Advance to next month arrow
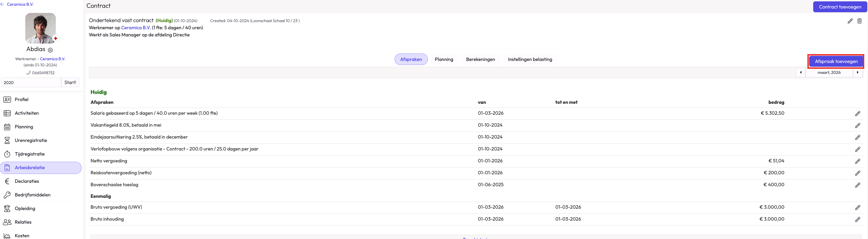 (x=857, y=73)
